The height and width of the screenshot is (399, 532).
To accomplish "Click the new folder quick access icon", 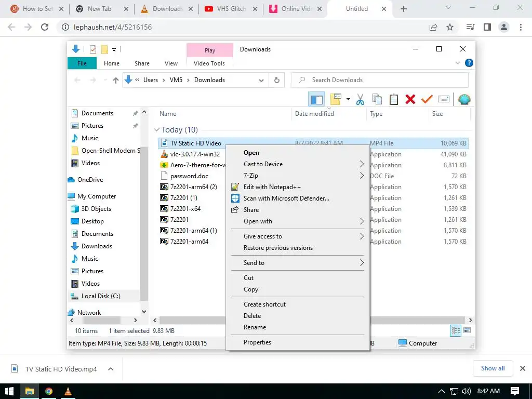I will (x=104, y=49).
